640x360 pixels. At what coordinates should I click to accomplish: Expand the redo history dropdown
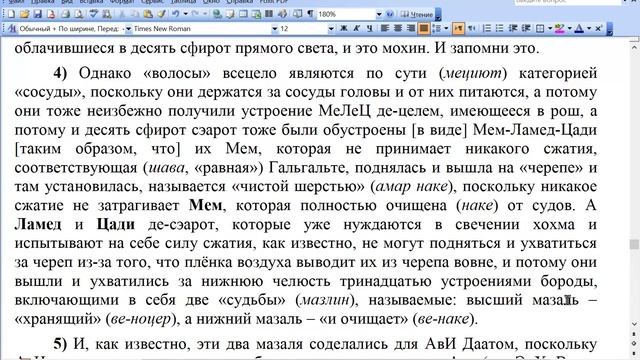(205, 14)
